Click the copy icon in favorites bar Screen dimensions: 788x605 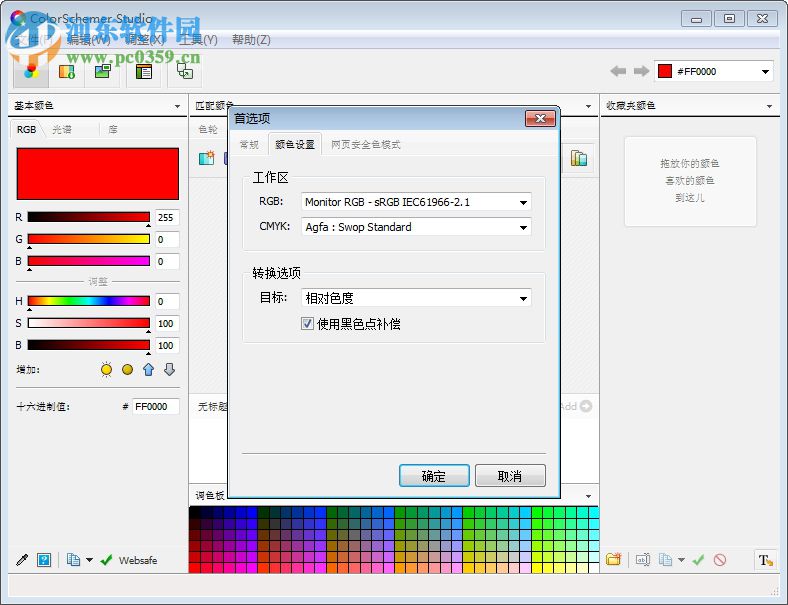click(665, 559)
